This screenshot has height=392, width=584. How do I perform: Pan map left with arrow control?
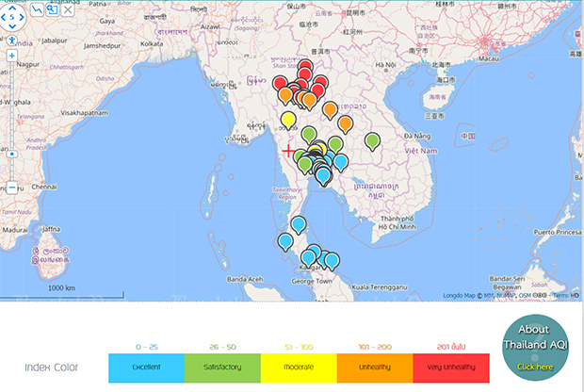tap(5, 17)
